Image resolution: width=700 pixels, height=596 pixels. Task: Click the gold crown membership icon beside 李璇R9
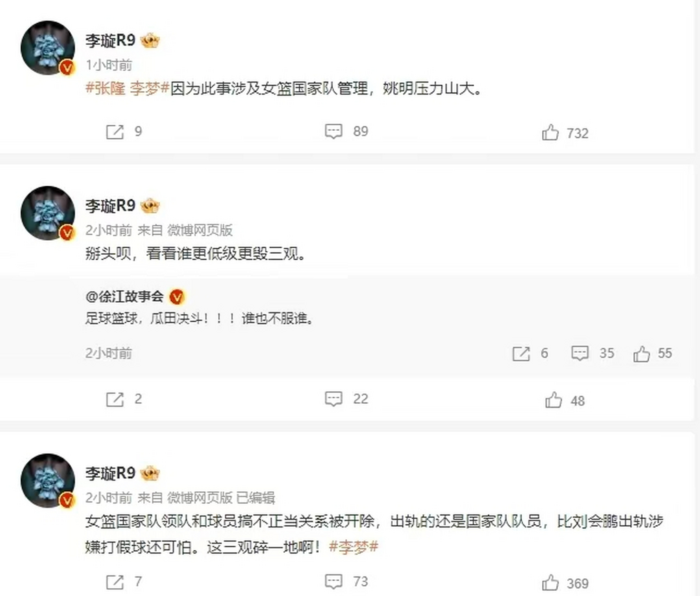[150, 41]
